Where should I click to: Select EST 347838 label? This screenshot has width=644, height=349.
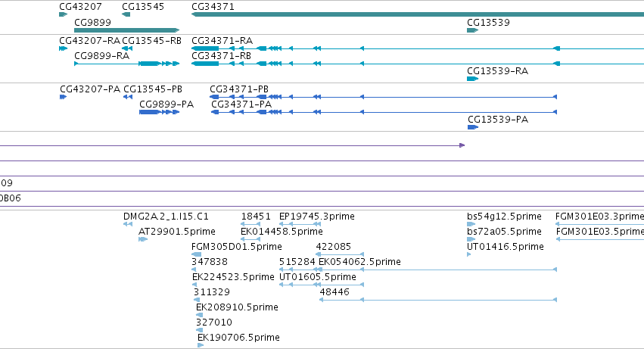point(210,261)
